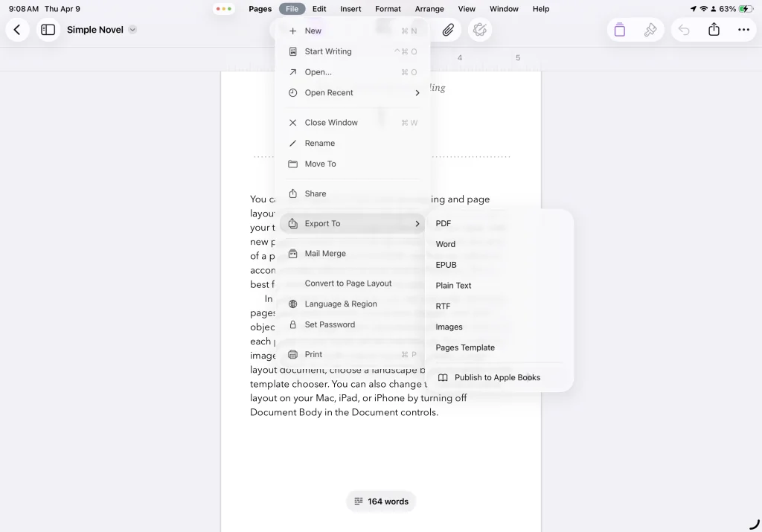Choose Set Password menu item
The image size is (762, 532).
(x=353, y=324)
